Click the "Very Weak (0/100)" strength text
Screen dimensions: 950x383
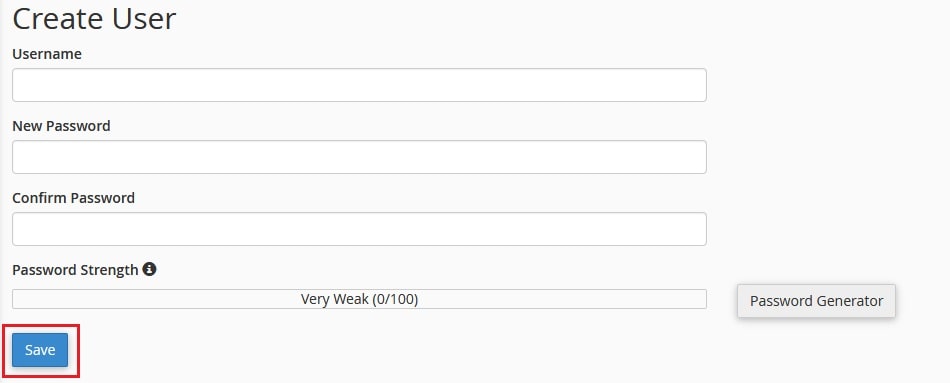(x=359, y=299)
